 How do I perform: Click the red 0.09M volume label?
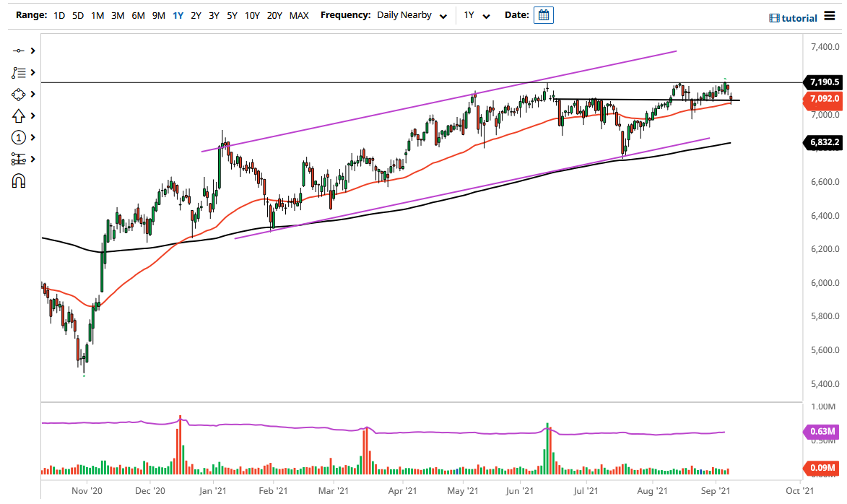pyautogui.click(x=822, y=468)
